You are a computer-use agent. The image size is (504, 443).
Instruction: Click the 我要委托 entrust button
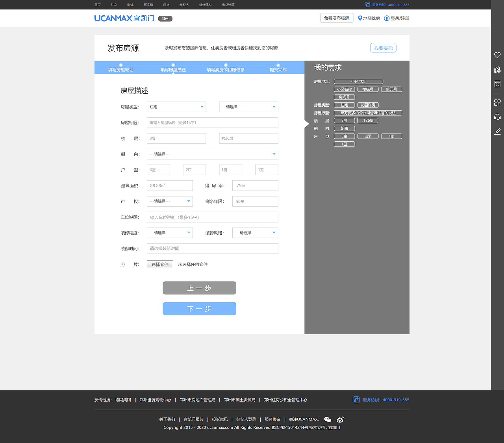383,48
